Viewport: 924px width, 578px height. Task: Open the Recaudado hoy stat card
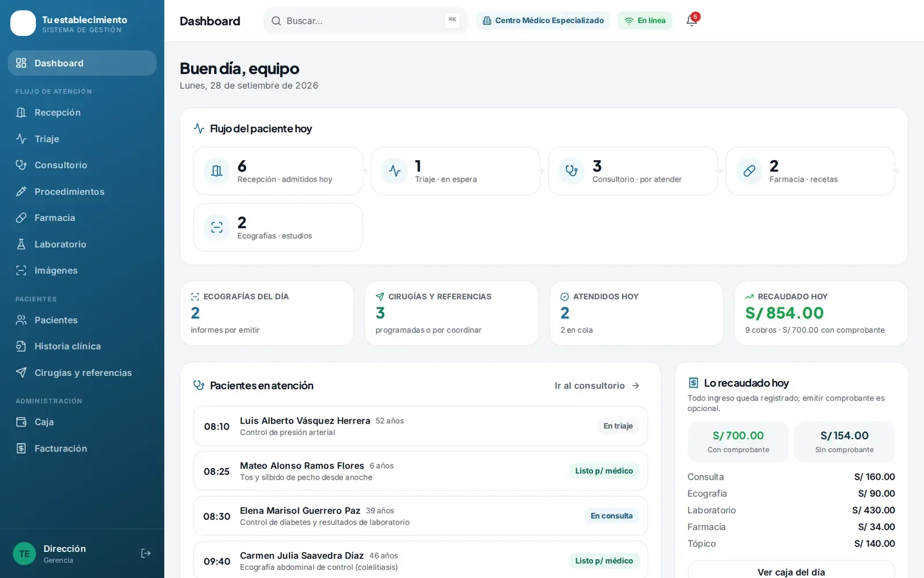click(x=821, y=313)
